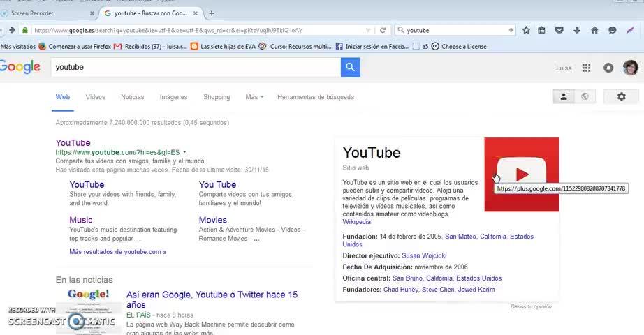Viewport: 644px width, 335px height.
Task: Click the Google search input with youtube
Action: (196, 67)
